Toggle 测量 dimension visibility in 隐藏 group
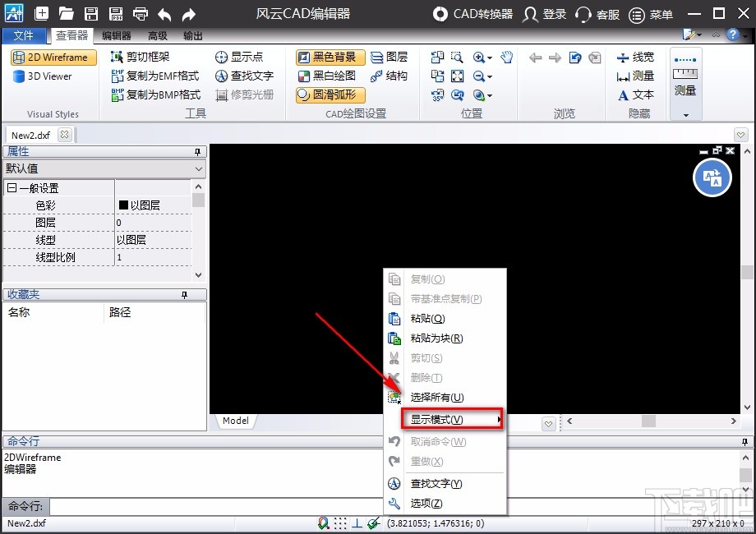 tap(635, 76)
